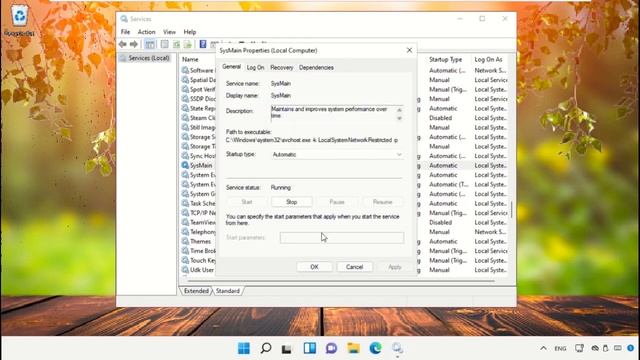Screen dimensions: 640x360
Task: Click the Apply button
Action: point(394,267)
